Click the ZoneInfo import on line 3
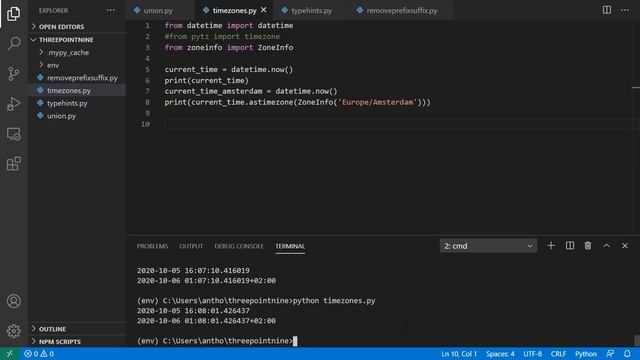This screenshot has height=360, width=640. click(275, 47)
